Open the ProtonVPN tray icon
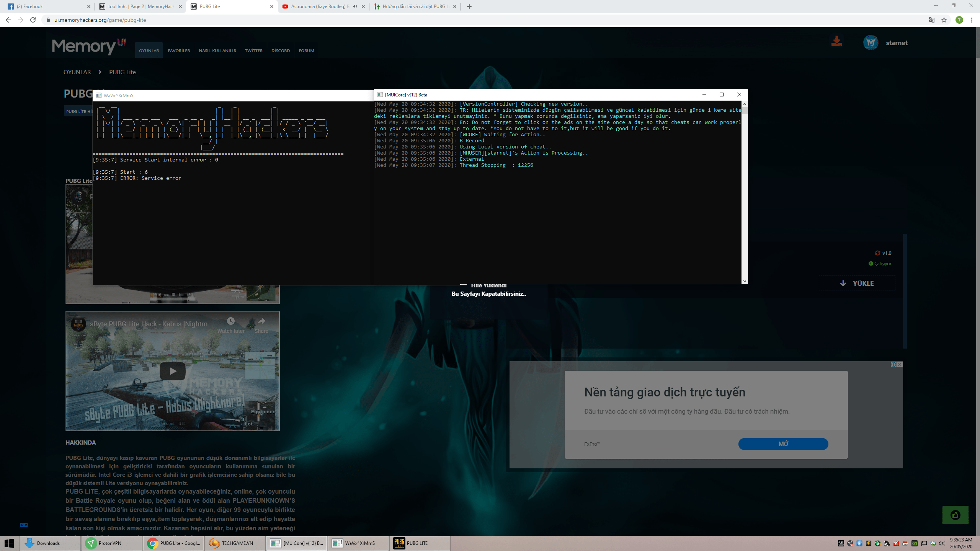Image resolution: width=980 pixels, height=551 pixels. point(850,543)
